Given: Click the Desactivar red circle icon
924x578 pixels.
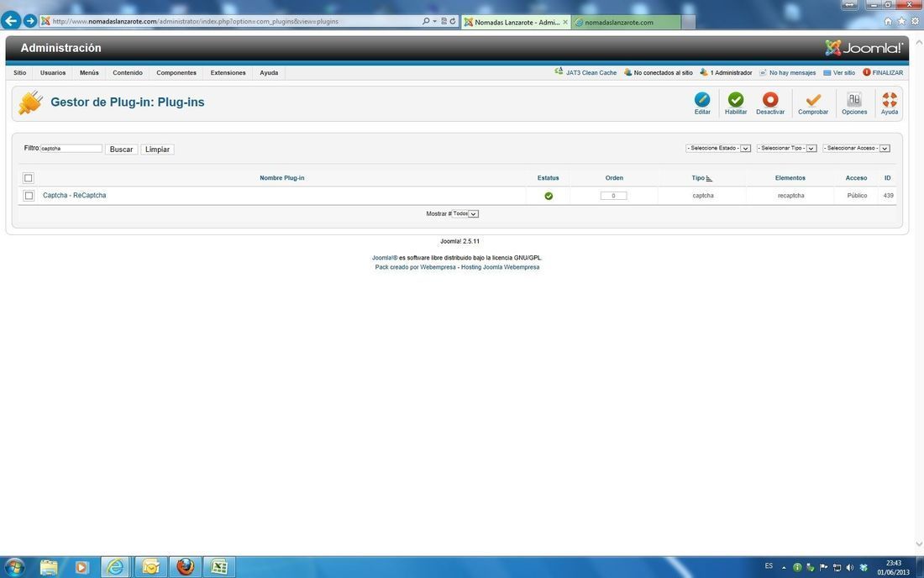Looking at the screenshot, I should (769, 99).
